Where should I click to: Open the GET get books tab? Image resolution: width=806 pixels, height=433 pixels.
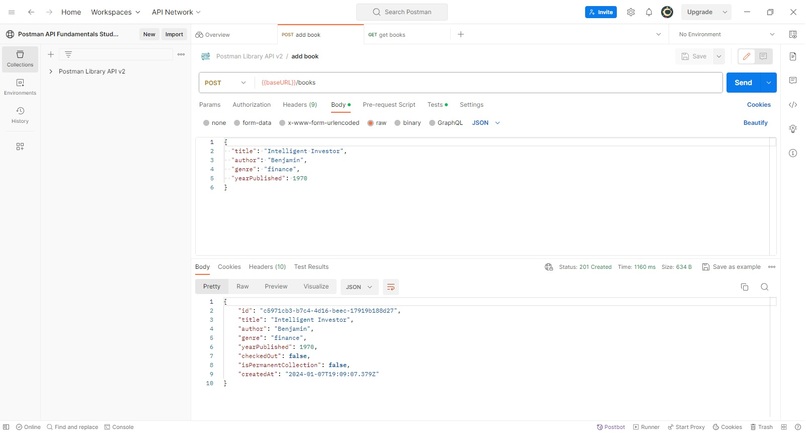pyautogui.click(x=407, y=34)
